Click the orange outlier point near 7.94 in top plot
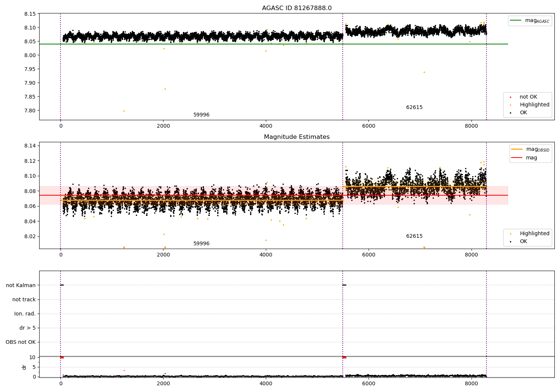This screenshot has width=560, height=392. point(424,72)
